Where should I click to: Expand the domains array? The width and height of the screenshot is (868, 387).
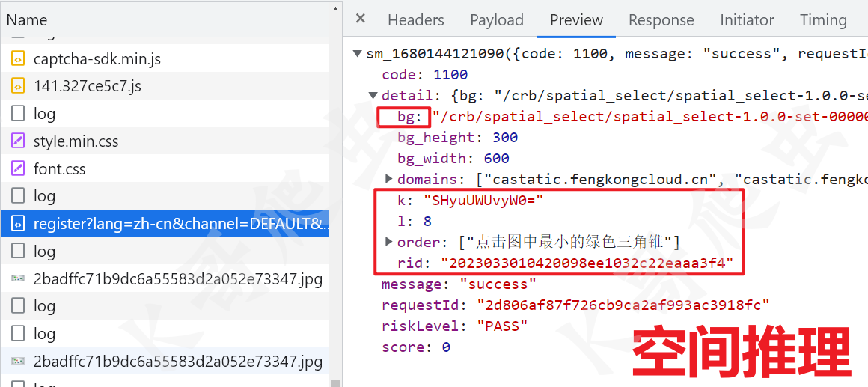(x=388, y=179)
